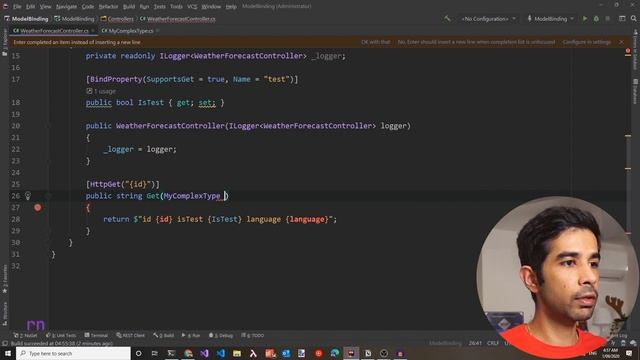Image resolution: width=640 pixels, height=360 pixels.
Task: Dismiss the Enter completion notification bar
Action: pos(621,42)
